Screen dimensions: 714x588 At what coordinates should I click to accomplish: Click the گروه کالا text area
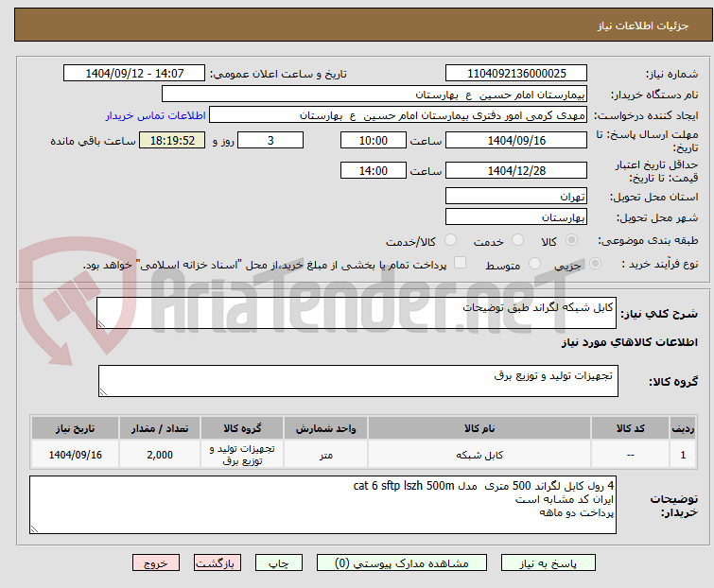coord(358,381)
